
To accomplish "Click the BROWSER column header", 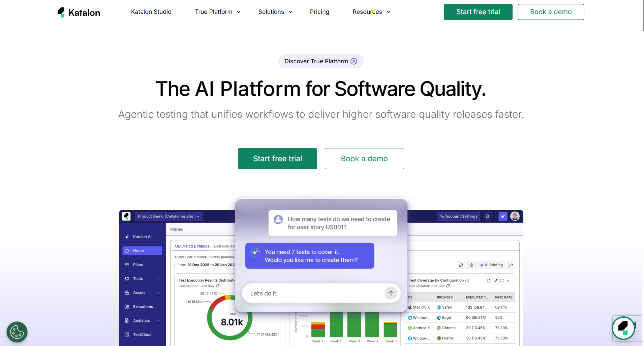I will coord(445,297).
